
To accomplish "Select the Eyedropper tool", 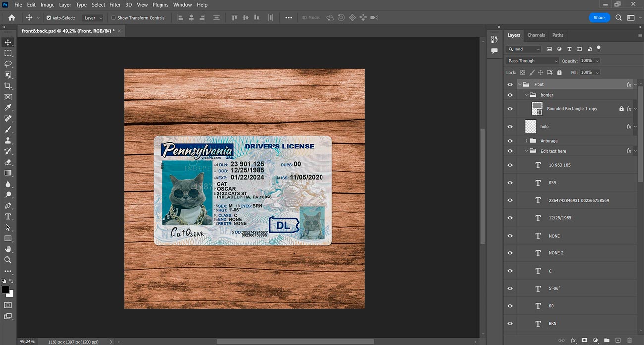I will (x=8, y=107).
